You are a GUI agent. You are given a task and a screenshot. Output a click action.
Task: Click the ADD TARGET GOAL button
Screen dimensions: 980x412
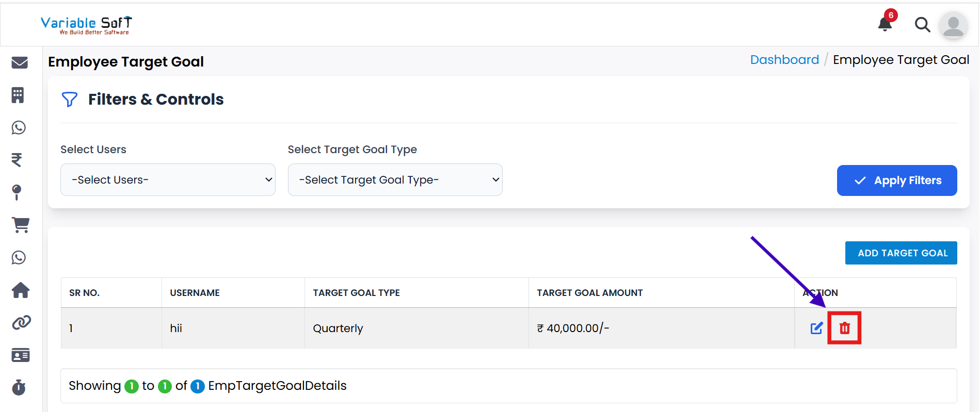[x=901, y=253]
